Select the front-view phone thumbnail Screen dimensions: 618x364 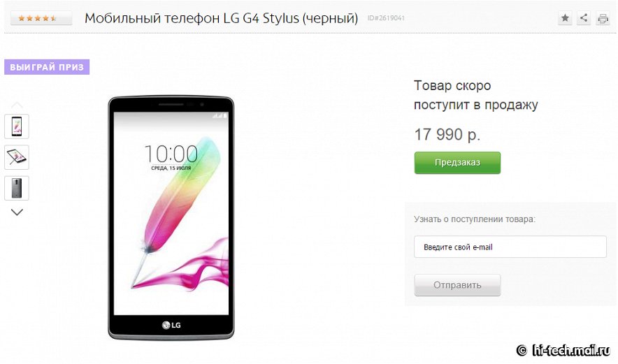click(17, 126)
